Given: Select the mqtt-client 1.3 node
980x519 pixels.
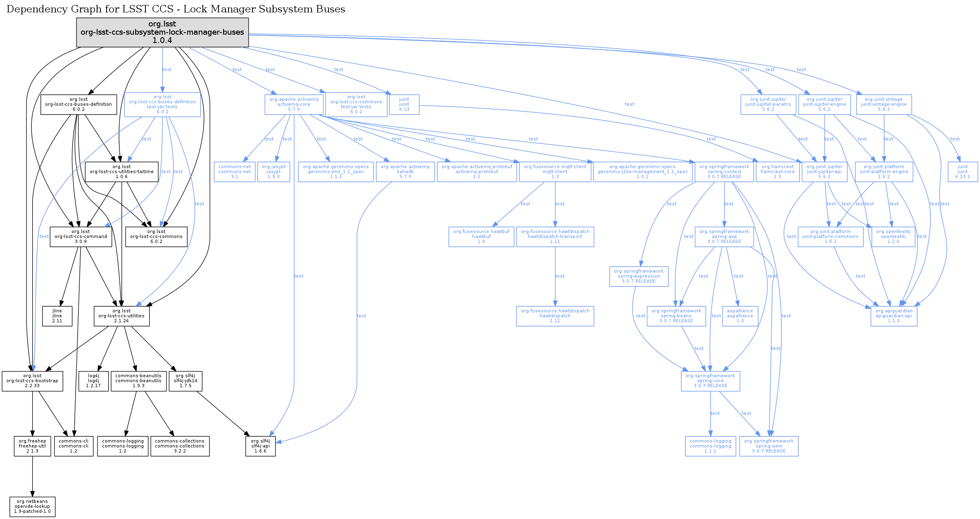Looking at the screenshot, I should [555, 172].
